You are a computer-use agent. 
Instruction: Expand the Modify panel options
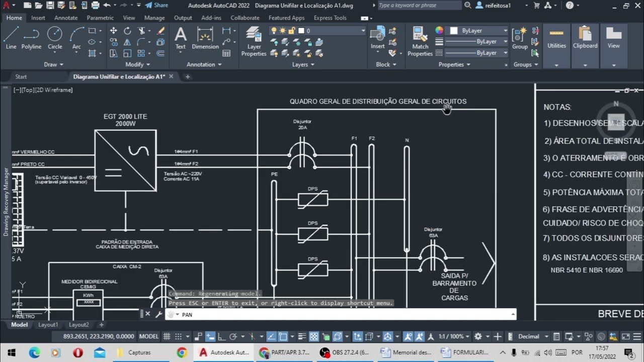click(x=137, y=64)
